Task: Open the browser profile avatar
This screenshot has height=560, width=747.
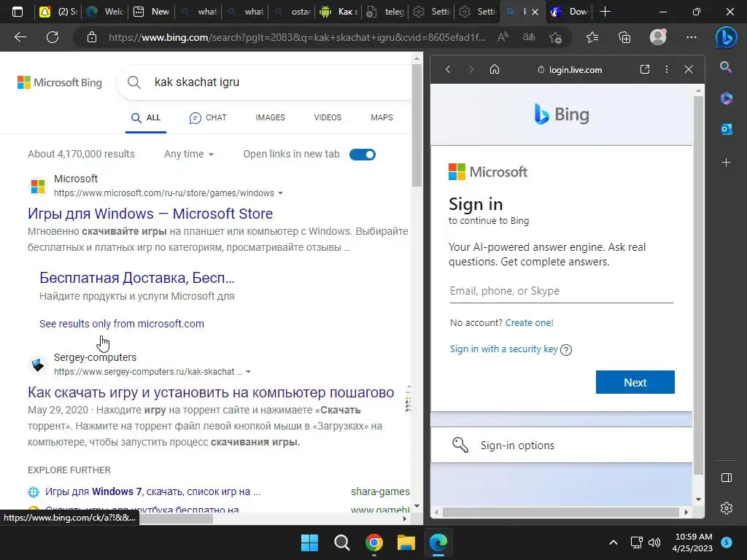Action: click(658, 36)
